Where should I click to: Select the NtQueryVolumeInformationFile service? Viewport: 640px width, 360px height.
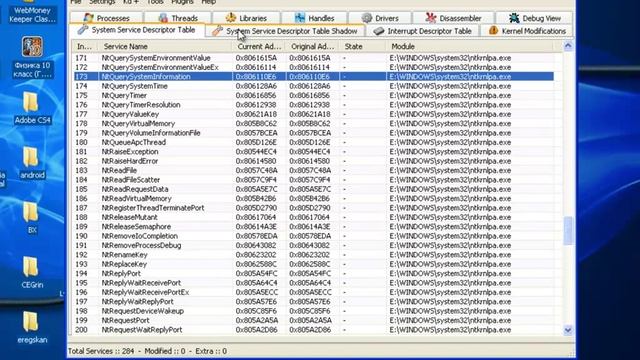point(313,133)
